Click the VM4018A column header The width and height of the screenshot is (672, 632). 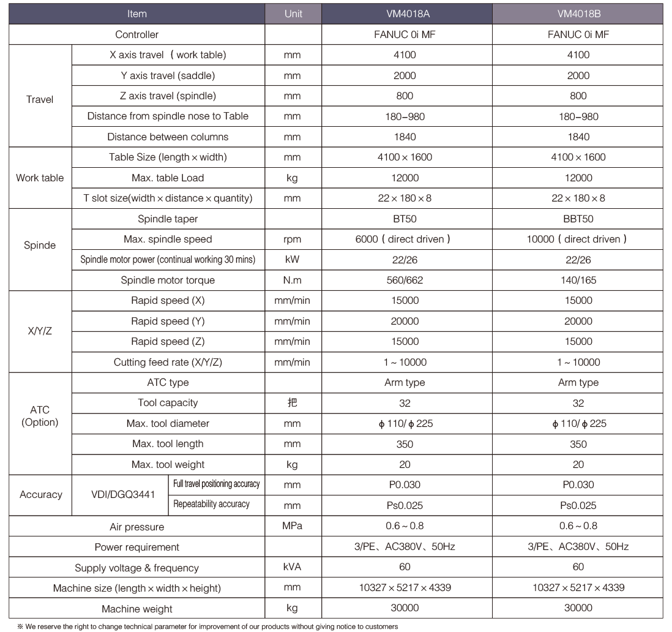(x=406, y=13)
